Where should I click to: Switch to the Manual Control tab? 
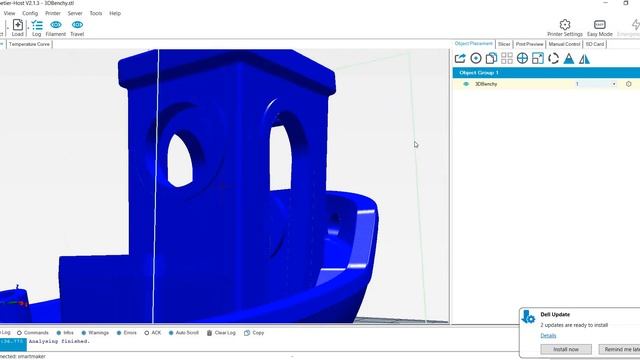tap(564, 44)
